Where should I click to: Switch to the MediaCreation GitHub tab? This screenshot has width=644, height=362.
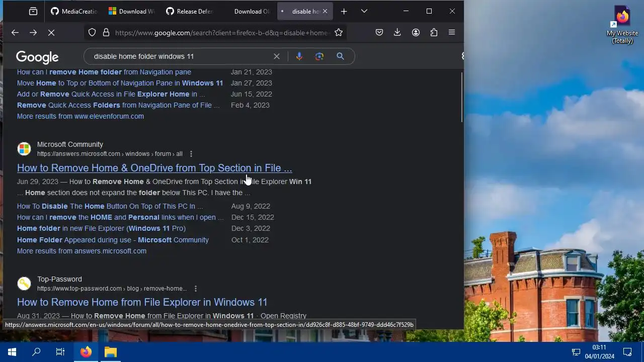[74, 11]
